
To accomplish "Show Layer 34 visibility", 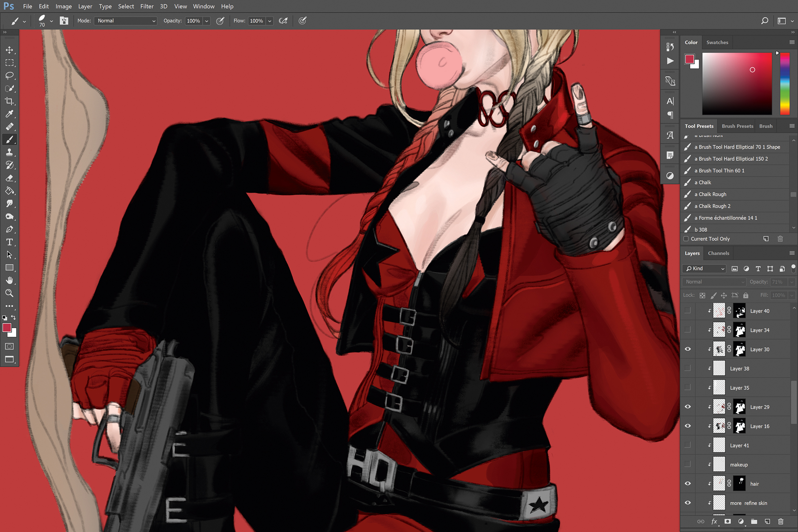I will 688,330.
